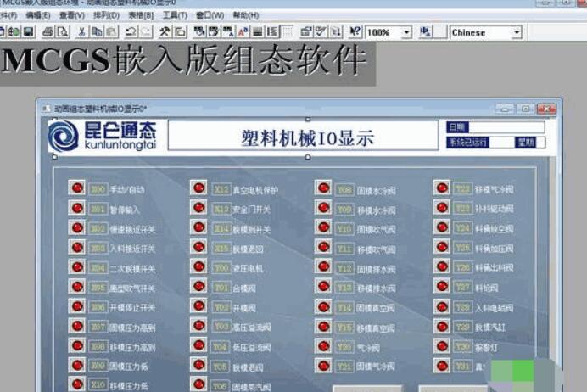Click the X03 address tag

coord(98,248)
